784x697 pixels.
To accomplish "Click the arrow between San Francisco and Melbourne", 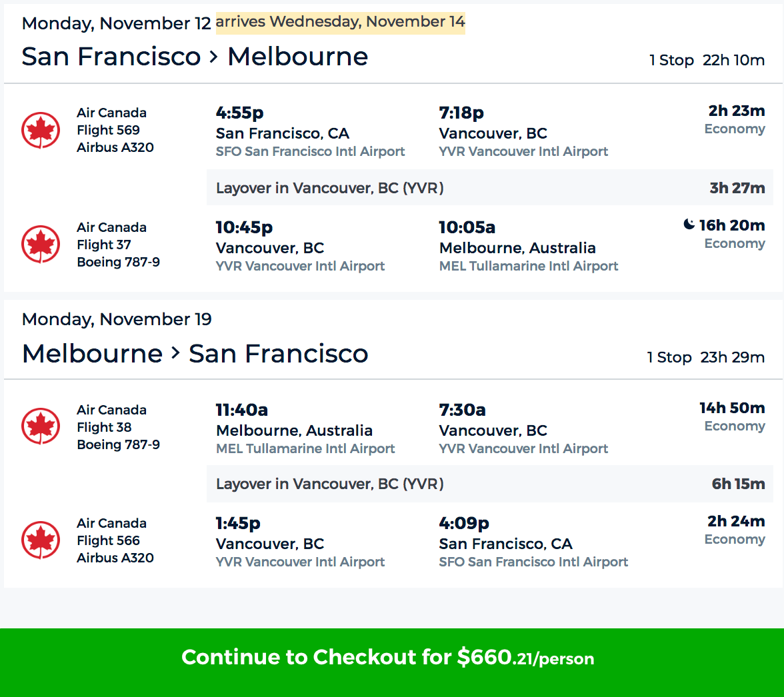I will [x=213, y=57].
